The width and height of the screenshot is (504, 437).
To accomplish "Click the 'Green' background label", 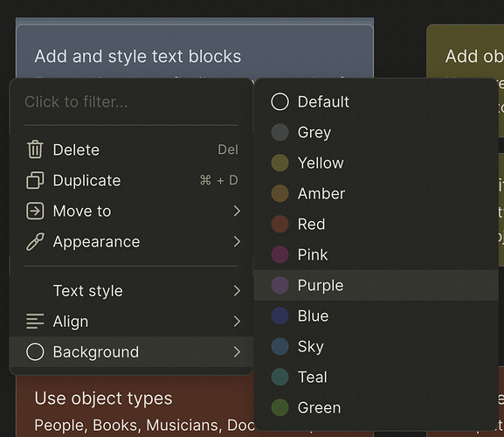I will [x=319, y=408].
